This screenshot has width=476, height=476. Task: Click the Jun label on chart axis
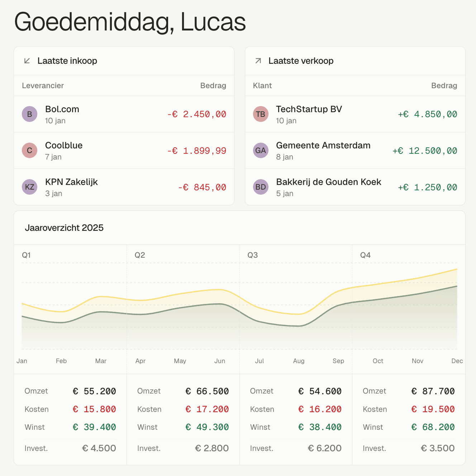point(220,361)
